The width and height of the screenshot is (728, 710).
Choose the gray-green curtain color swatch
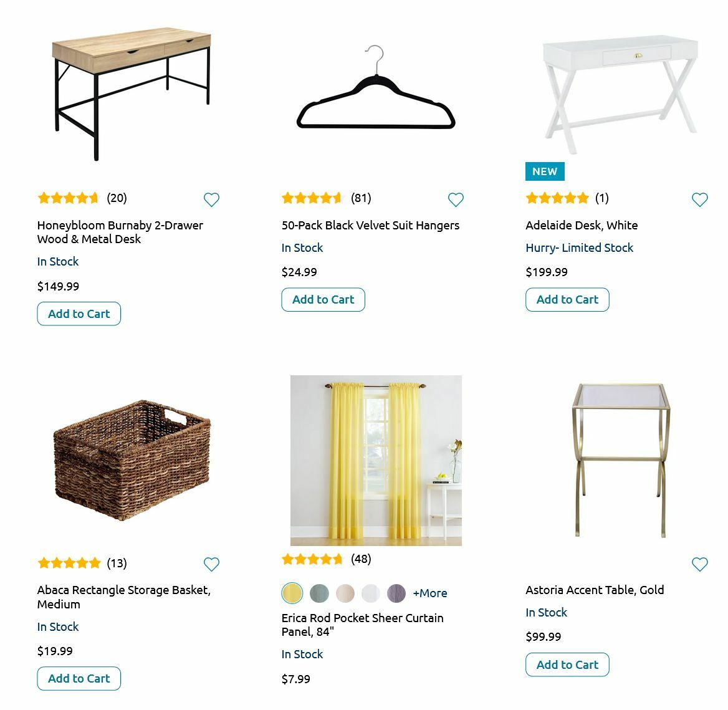point(319,593)
